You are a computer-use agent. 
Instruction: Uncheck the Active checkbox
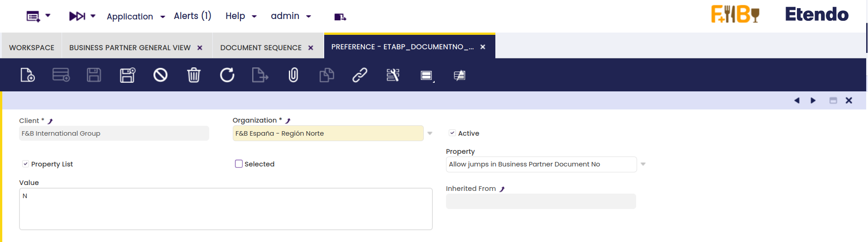click(x=452, y=133)
